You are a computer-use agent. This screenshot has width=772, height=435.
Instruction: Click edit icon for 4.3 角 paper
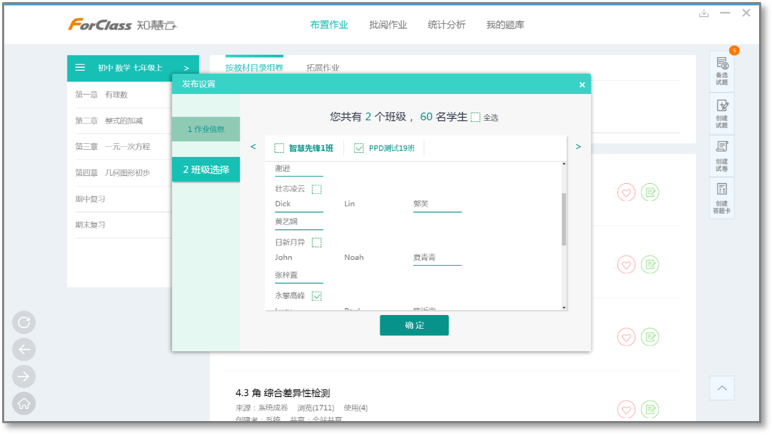[x=650, y=409]
